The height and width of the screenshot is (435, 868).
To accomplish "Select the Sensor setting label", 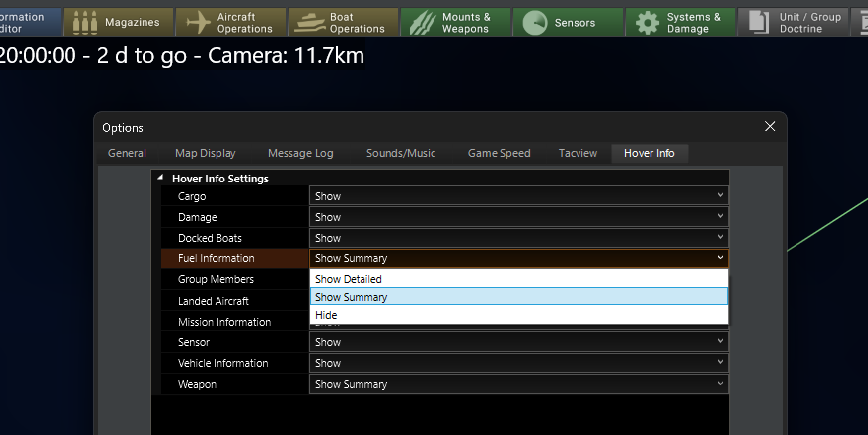I will (x=193, y=342).
